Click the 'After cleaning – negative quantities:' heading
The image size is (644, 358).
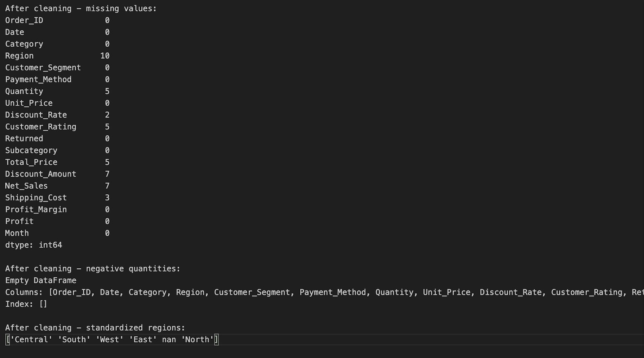tap(93, 269)
